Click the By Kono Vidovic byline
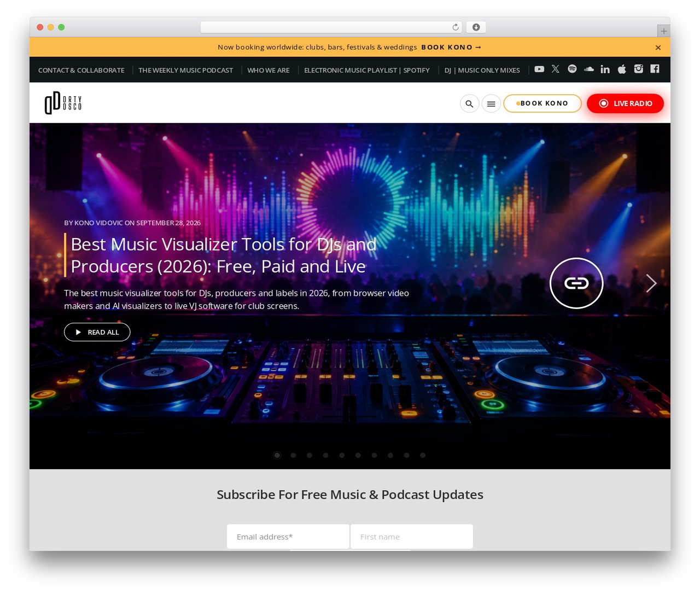700x593 pixels. coord(132,223)
